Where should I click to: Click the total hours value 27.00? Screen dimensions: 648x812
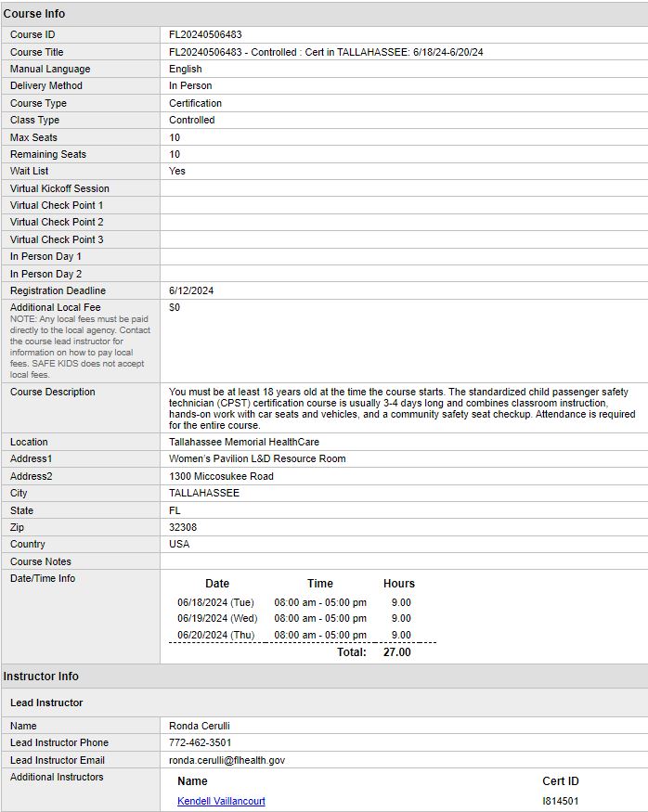tap(397, 652)
